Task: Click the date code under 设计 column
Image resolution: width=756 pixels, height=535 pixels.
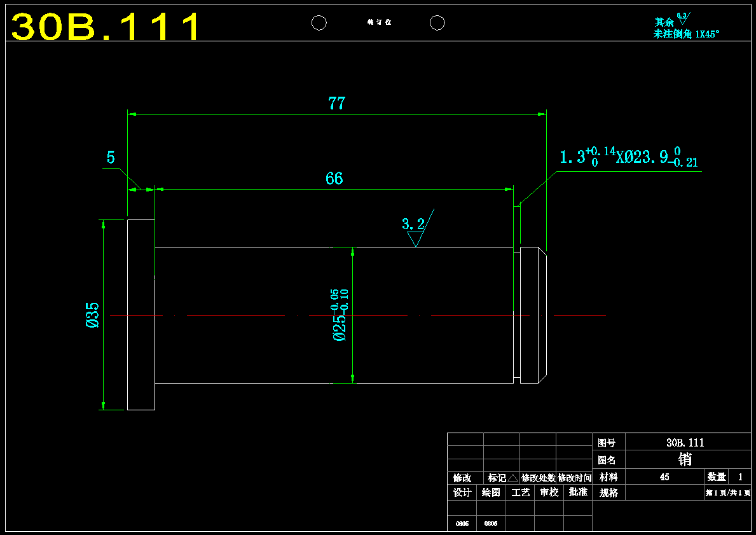Action: coord(462,524)
